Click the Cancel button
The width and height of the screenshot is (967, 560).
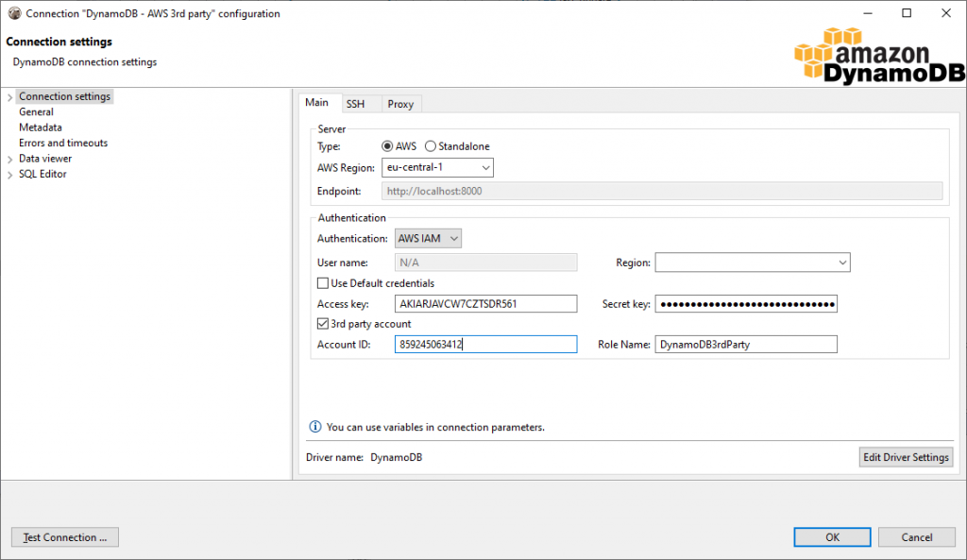pyautogui.click(x=916, y=537)
